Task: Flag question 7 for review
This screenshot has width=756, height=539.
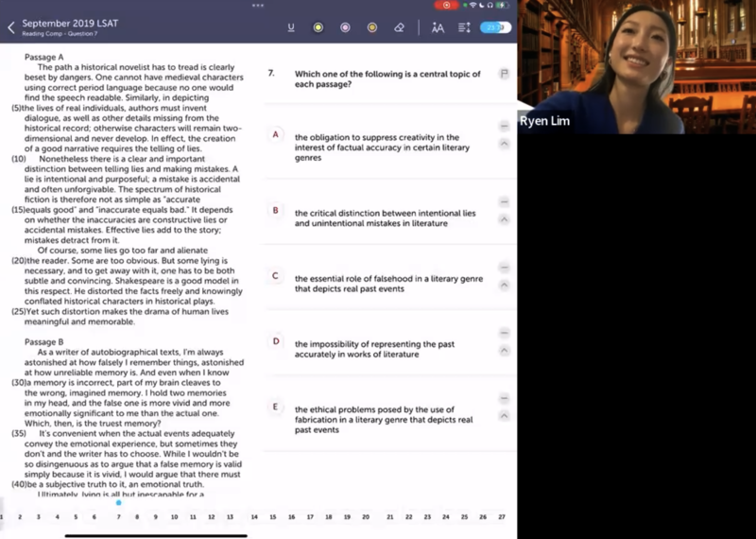Action: tap(504, 73)
